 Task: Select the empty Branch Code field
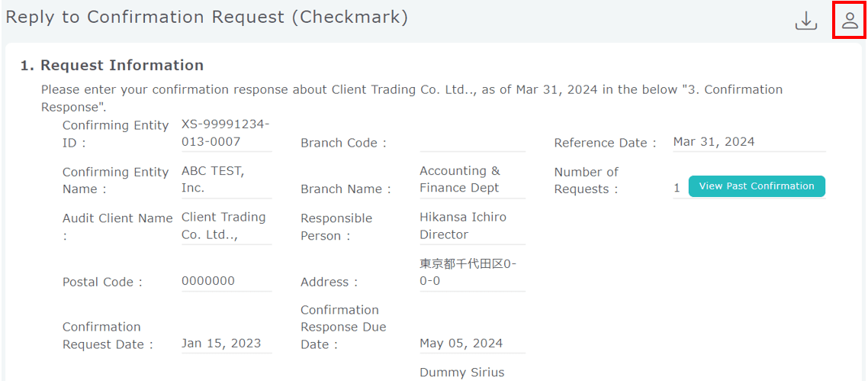472,142
